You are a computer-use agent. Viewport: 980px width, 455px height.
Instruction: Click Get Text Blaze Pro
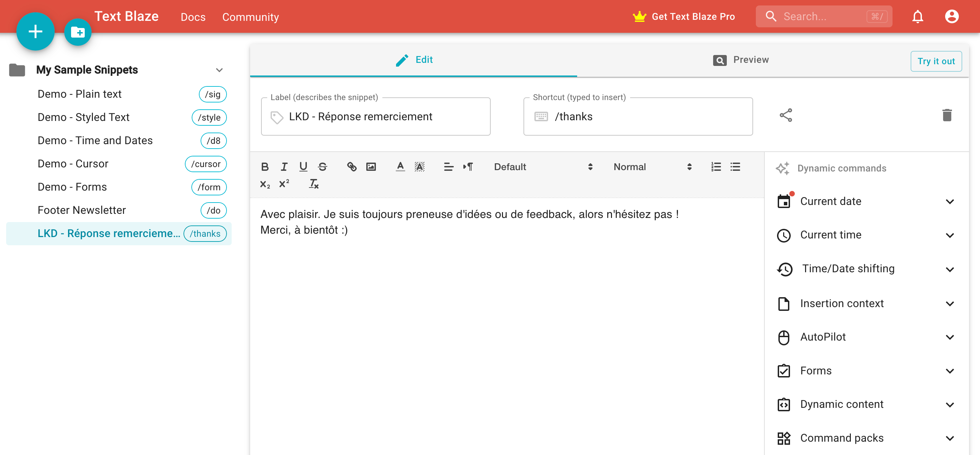pos(684,16)
